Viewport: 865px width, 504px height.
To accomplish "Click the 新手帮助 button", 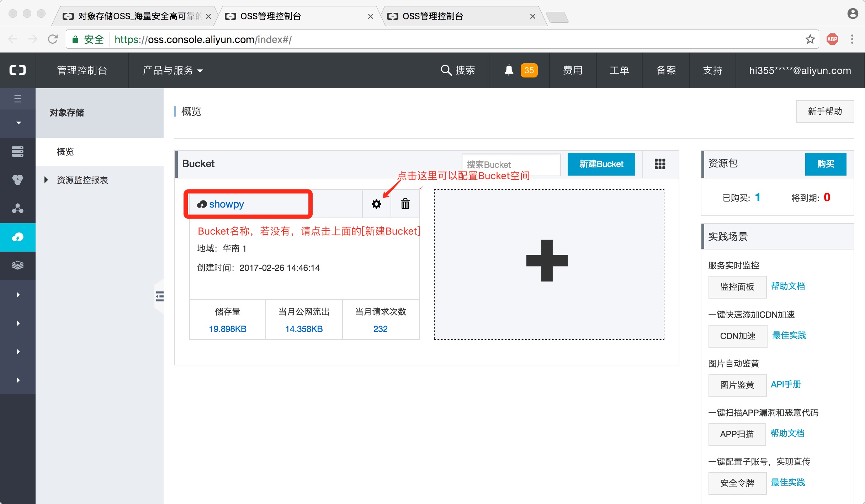I will [x=825, y=111].
